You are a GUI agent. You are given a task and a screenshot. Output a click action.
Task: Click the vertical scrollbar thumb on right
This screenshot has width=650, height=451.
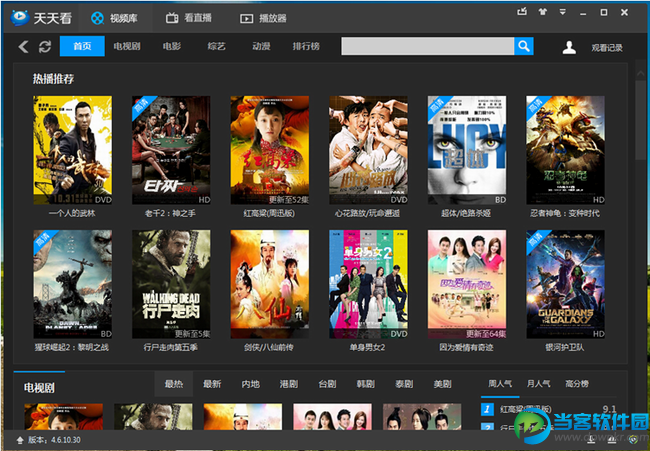click(x=640, y=120)
